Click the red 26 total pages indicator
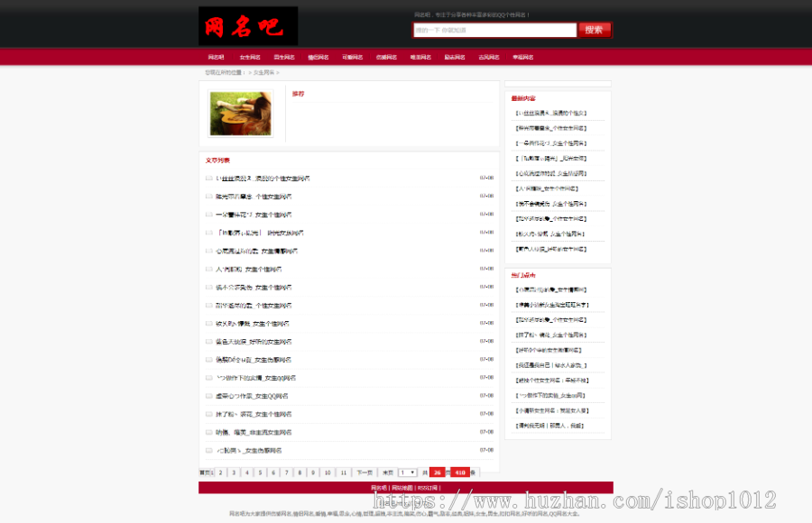812x523 pixels. point(437,473)
